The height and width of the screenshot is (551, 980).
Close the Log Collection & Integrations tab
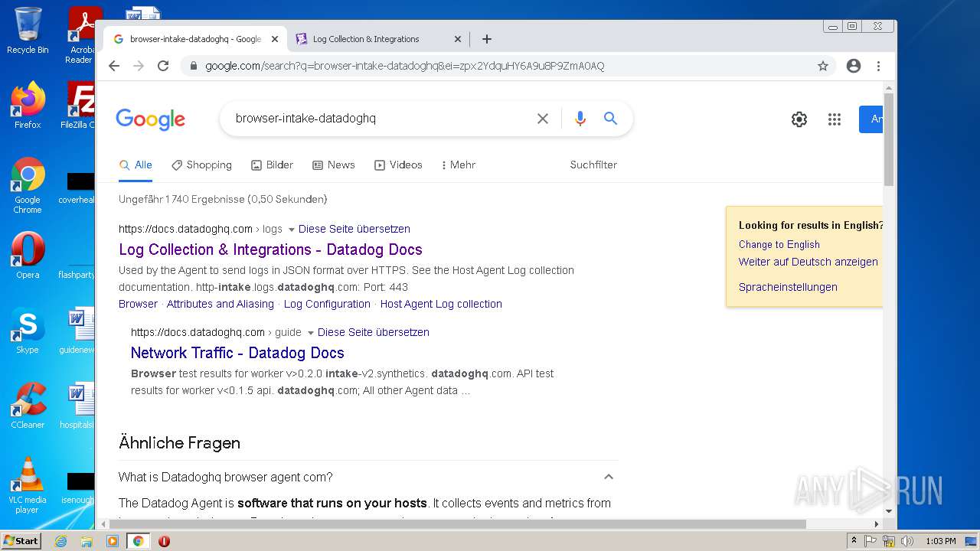coord(458,39)
